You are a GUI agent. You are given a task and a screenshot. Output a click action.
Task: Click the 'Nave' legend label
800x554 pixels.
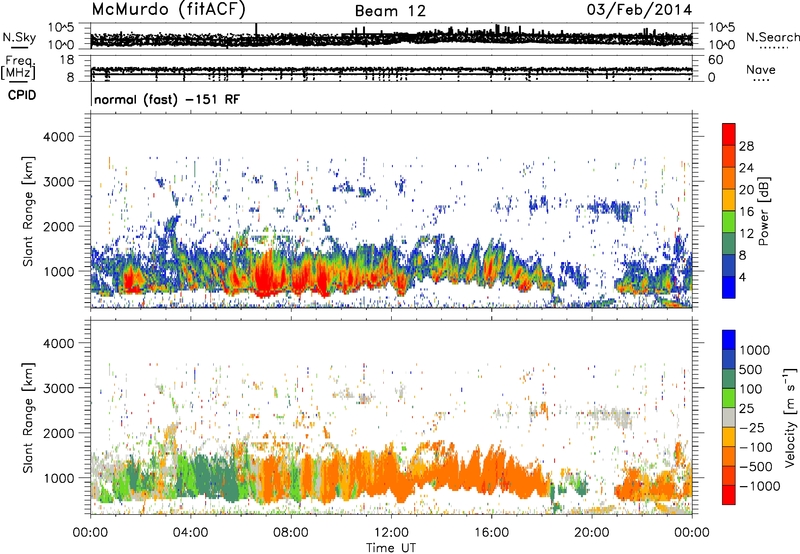point(760,69)
